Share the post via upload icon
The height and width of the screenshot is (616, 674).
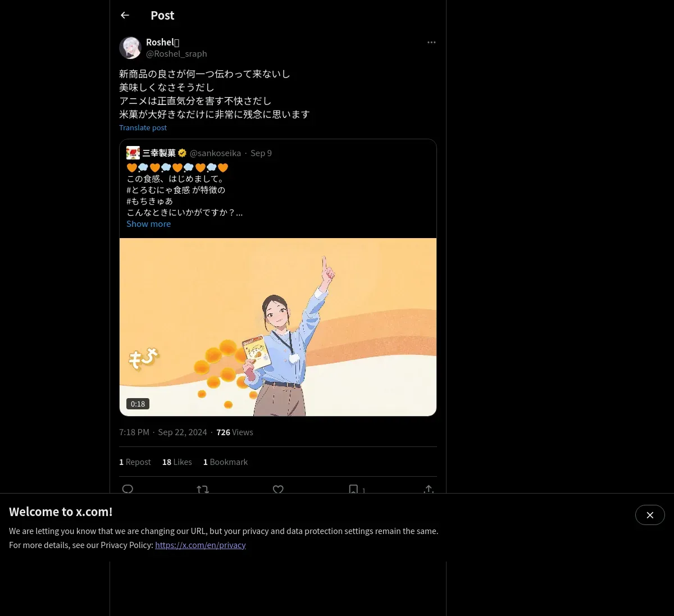click(x=429, y=490)
